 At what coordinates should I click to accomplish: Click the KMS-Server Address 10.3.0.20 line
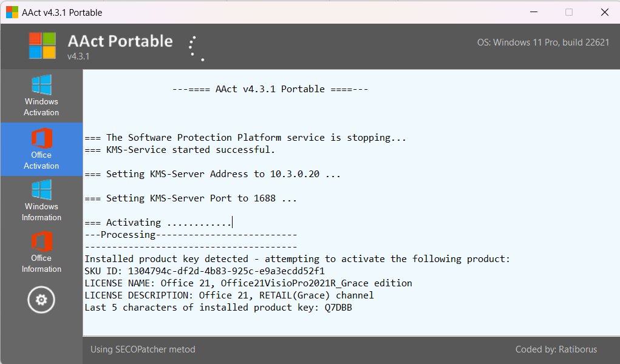pos(213,174)
